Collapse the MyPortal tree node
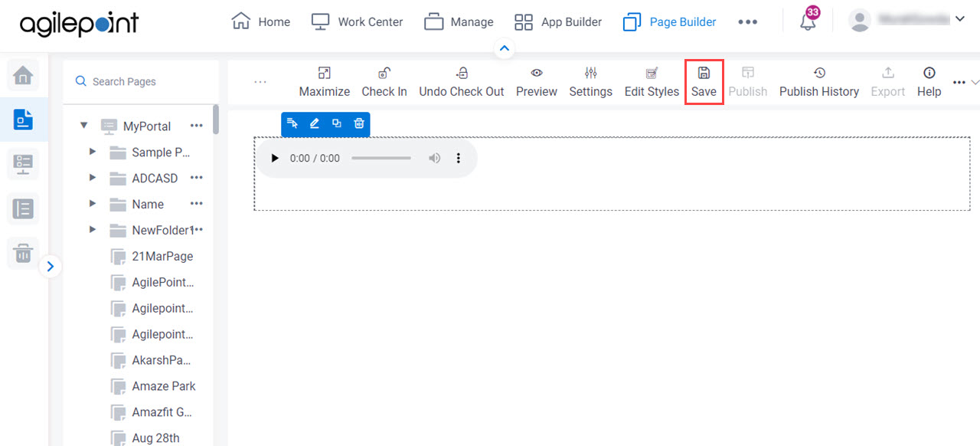Image resolution: width=980 pixels, height=446 pixels. click(x=84, y=126)
